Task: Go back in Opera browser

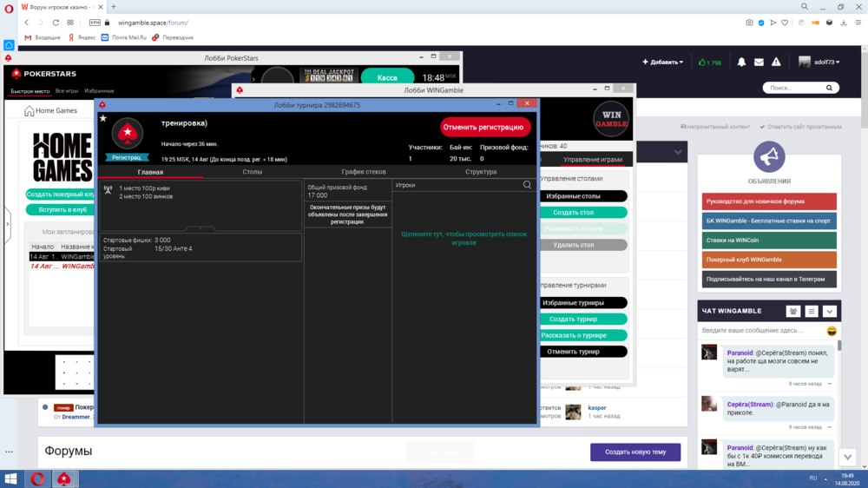Action: [x=26, y=23]
